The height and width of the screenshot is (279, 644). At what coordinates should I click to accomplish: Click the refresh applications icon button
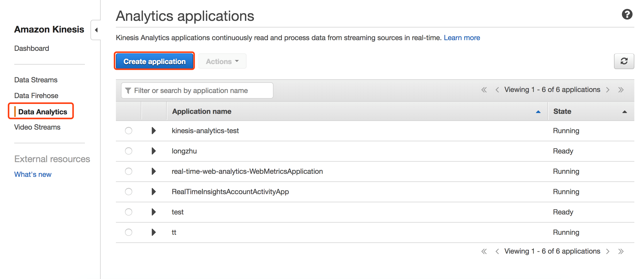pyautogui.click(x=624, y=61)
